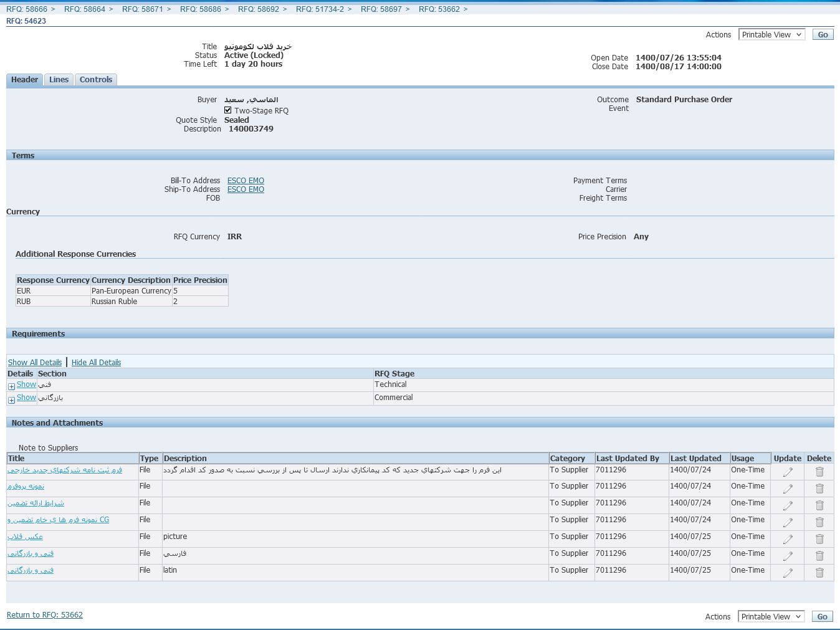Click the delete trash icon for the فارسي row

819,556
